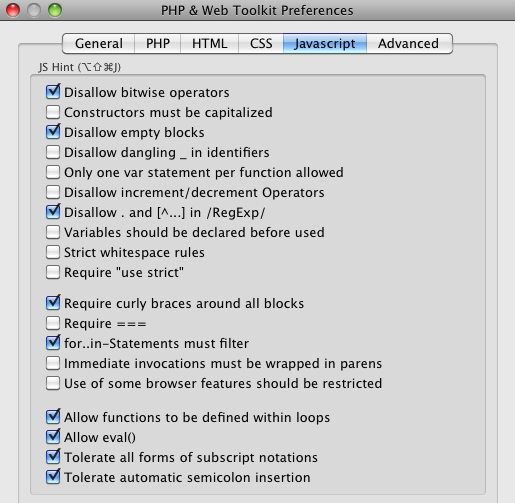Go to the CSS tab
The height and width of the screenshot is (503, 515).
(x=261, y=43)
